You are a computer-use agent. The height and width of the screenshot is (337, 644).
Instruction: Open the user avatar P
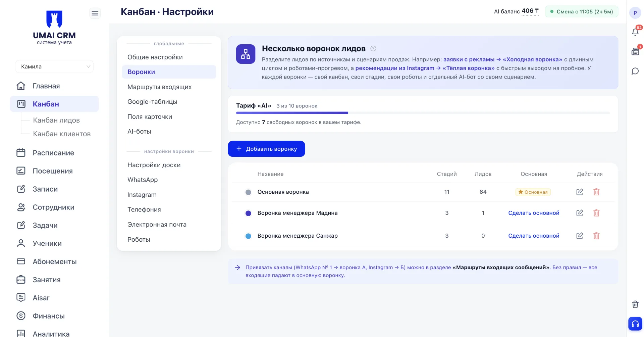(x=635, y=13)
